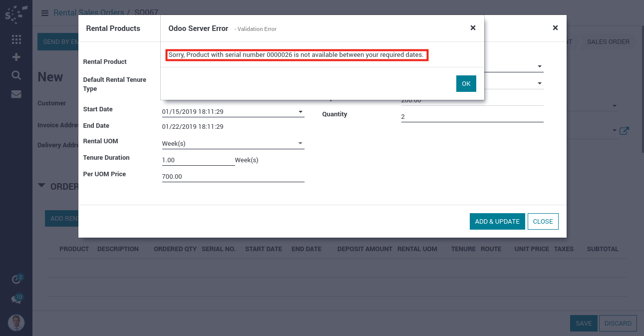Open the apps grid menu icon
This screenshot has height=336, width=644.
coord(16,39)
